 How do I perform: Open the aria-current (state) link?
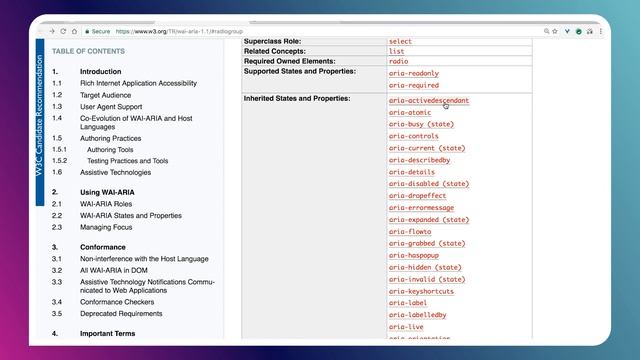[x=427, y=148]
